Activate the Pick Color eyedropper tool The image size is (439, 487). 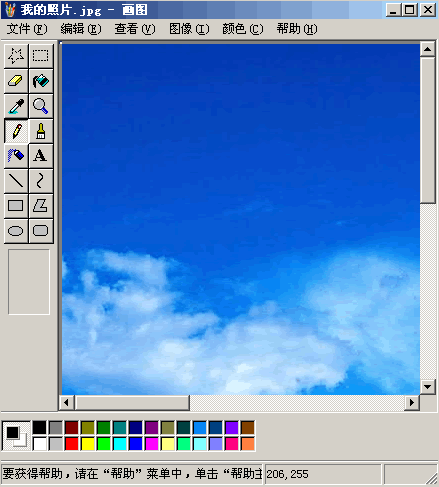click(16, 106)
